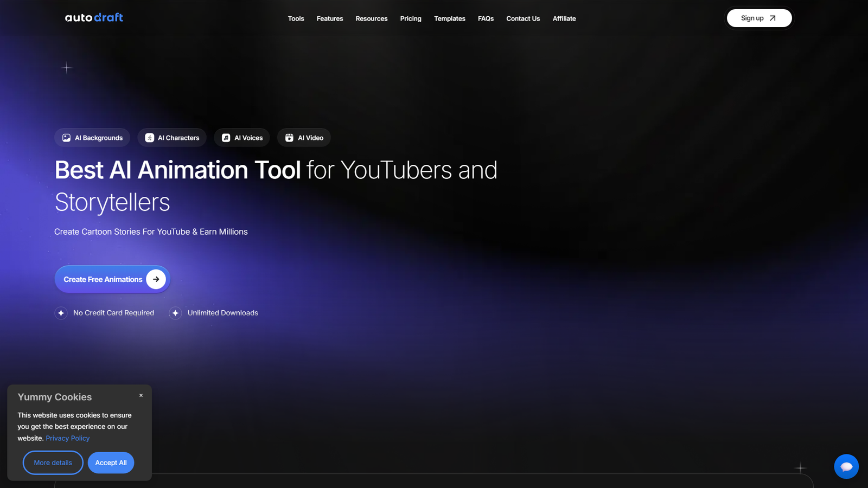Click the arrow icon in Create Free Animations
The height and width of the screenshot is (488, 868).
tap(156, 279)
